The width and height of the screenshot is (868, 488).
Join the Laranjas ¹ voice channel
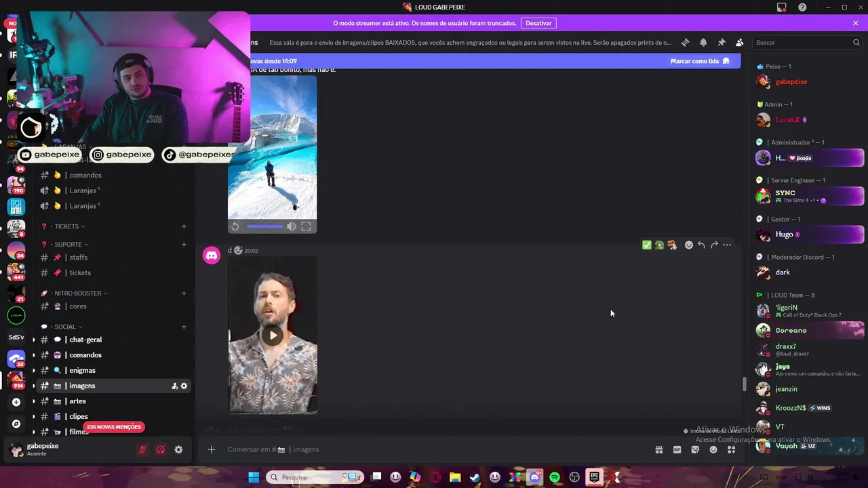[113, 190]
